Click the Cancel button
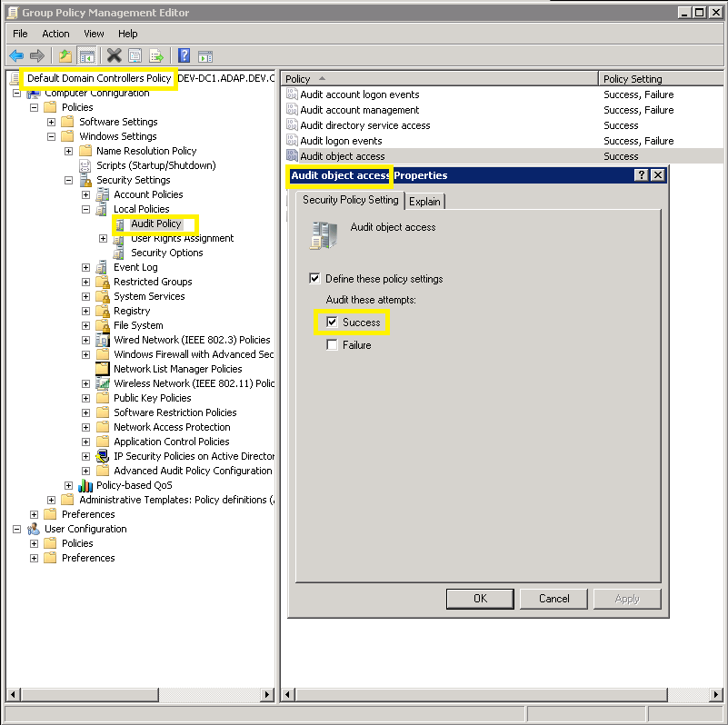The image size is (728, 725). (553, 599)
